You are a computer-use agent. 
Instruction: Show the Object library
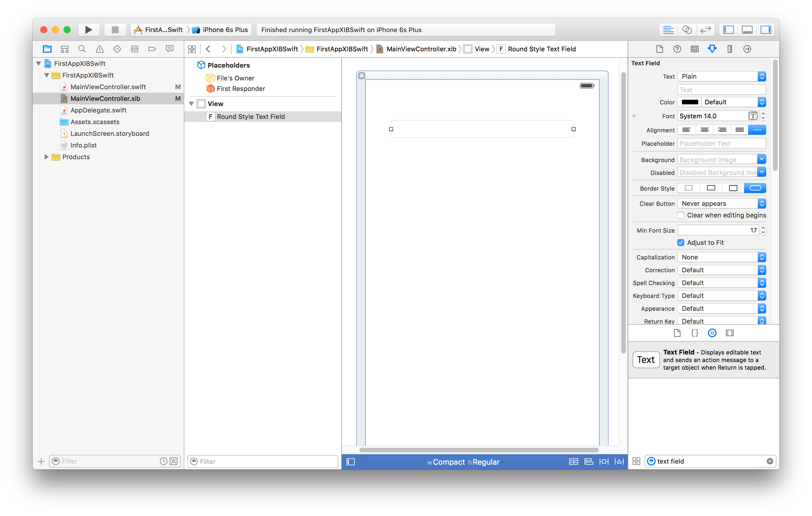(712, 333)
